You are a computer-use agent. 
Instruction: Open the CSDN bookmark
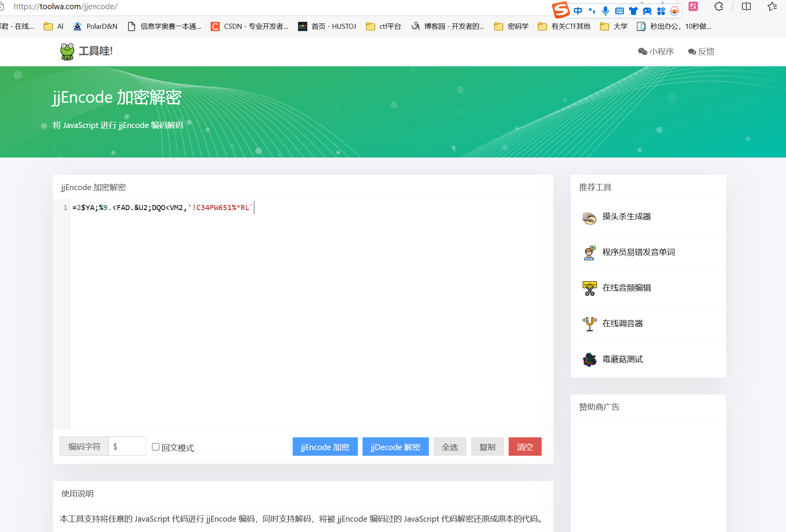click(x=249, y=26)
